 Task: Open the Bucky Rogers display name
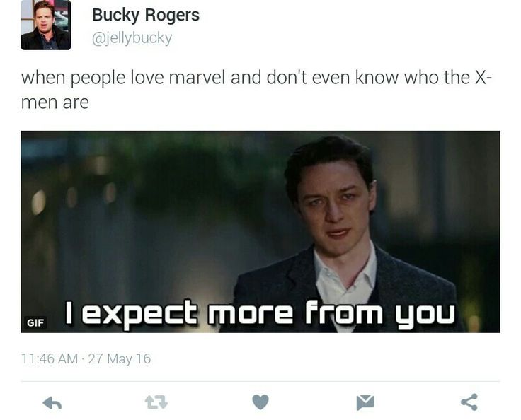[146, 16]
